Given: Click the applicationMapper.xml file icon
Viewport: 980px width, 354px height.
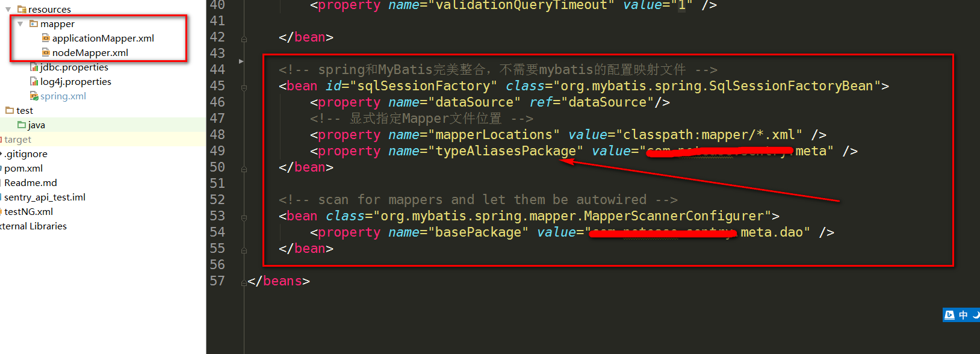Looking at the screenshot, I should click(46, 38).
